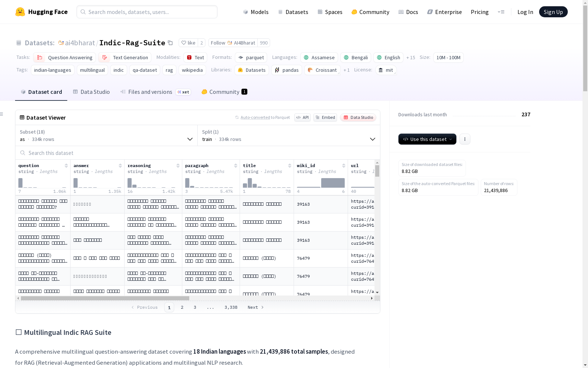The height and width of the screenshot is (368, 588).
Task: Open the Datasets library tag
Action: 252,70
